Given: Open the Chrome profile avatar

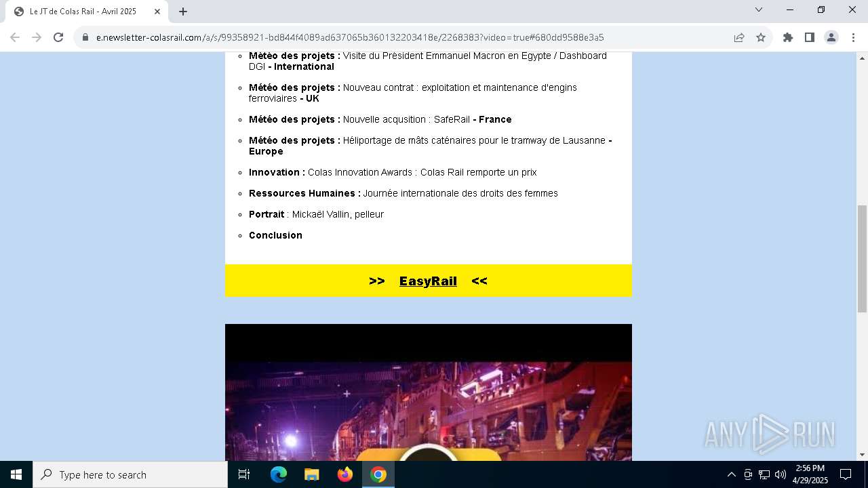Looking at the screenshot, I should tap(831, 37).
